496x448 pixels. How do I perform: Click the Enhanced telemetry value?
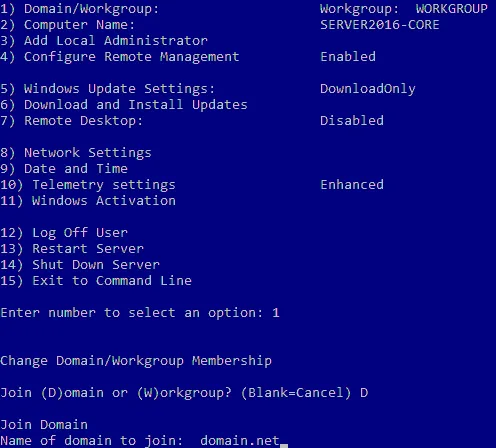(x=352, y=185)
